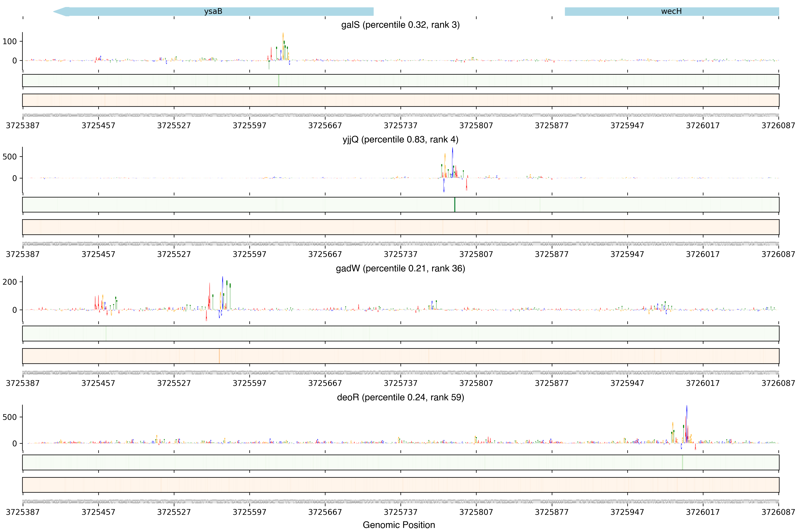Click the deoR panel title text
Screen dimensions: 798x532
400,397
